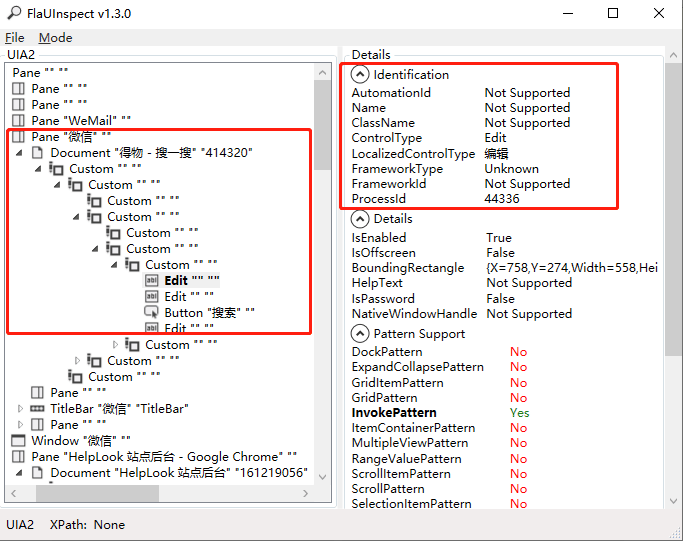Click the HelpLook Chrome pane icon
This screenshot has height=541, width=683.
(x=18, y=456)
